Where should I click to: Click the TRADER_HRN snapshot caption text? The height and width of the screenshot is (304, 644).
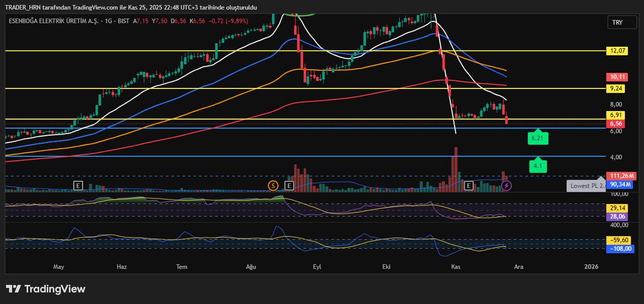click(131, 8)
